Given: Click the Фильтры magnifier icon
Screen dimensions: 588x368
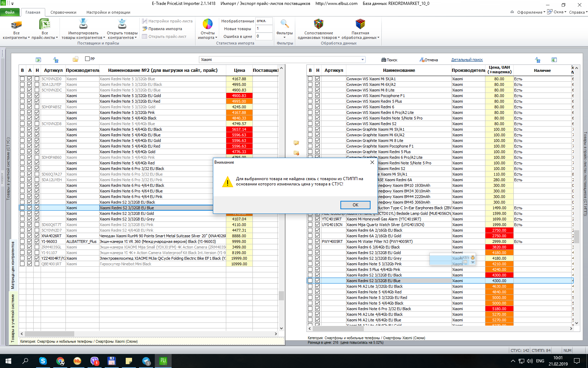Looking at the screenshot, I should 285,24.
